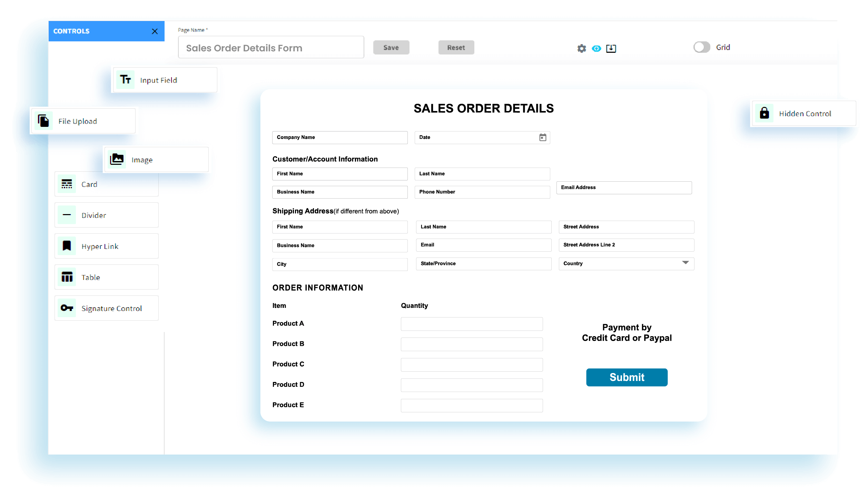Open the Country dropdown

tap(685, 263)
